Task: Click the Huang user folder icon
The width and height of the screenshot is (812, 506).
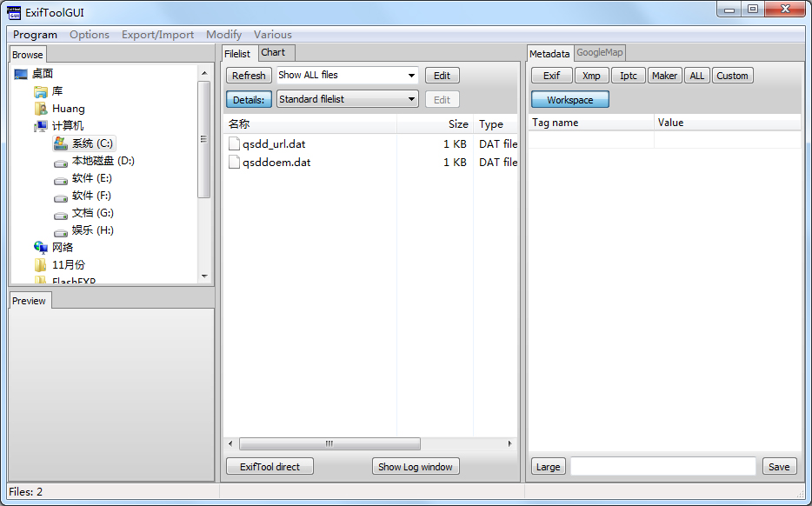Action: (41, 109)
